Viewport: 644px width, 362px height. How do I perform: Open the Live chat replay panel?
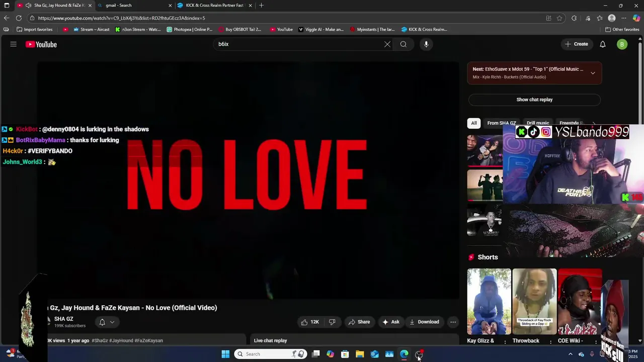[x=355, y=340]
